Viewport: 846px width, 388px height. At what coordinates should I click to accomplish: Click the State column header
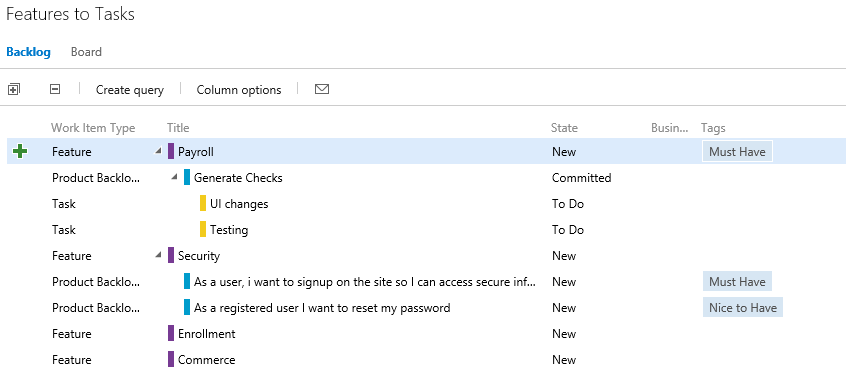[564, 128]
